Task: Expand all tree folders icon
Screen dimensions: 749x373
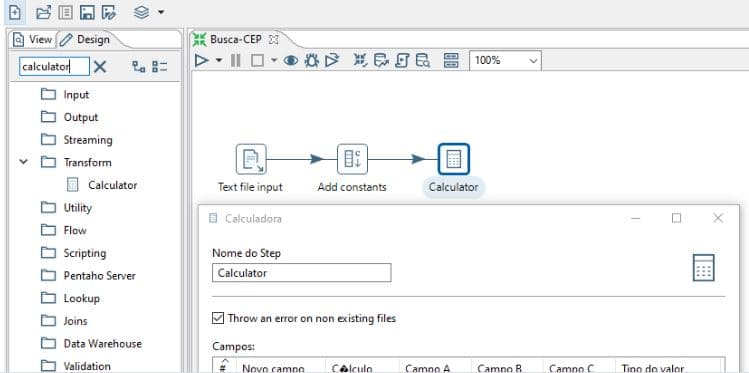Action: click(139, 66)
